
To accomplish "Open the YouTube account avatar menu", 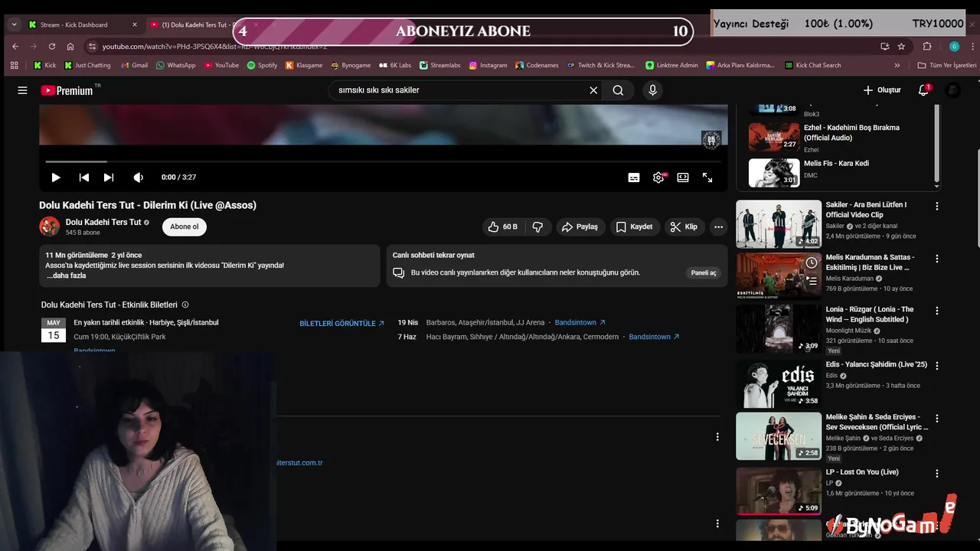I will coord(953,90).
